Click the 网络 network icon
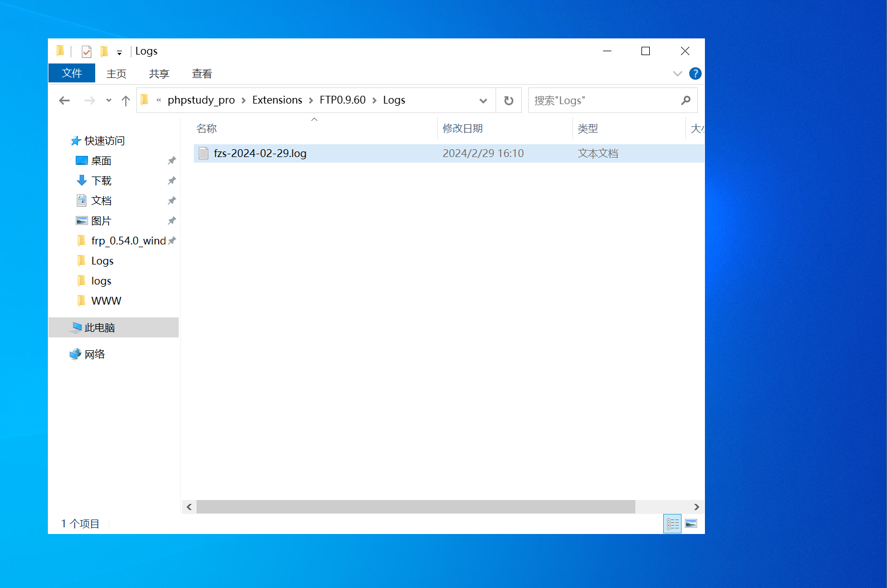 [76, 354]
